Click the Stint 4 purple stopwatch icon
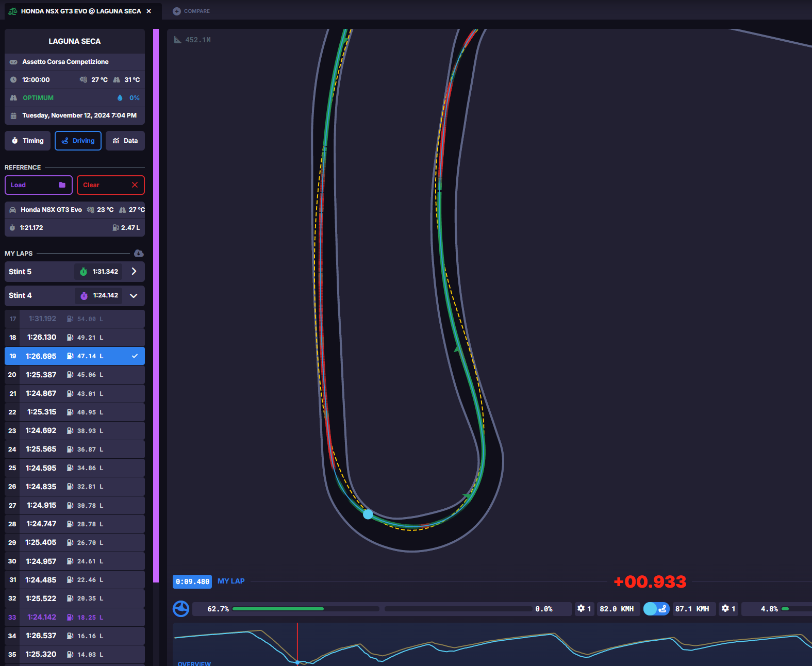 click(x=84, y=295)
